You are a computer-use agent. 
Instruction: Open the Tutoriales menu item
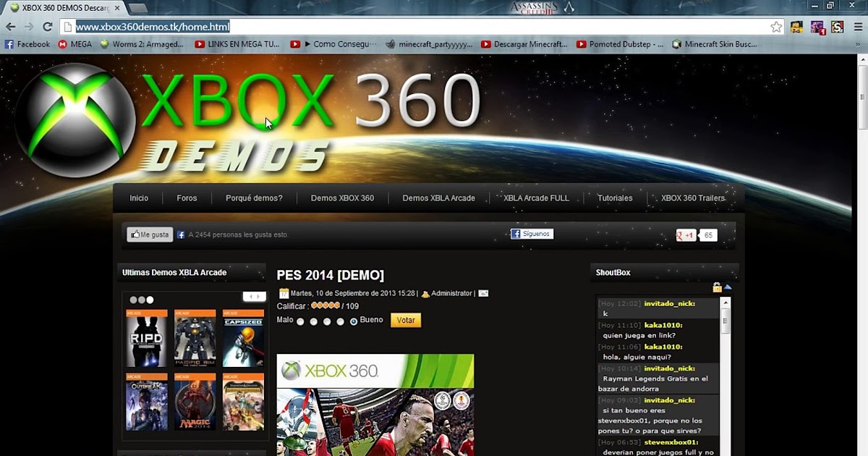615,198
